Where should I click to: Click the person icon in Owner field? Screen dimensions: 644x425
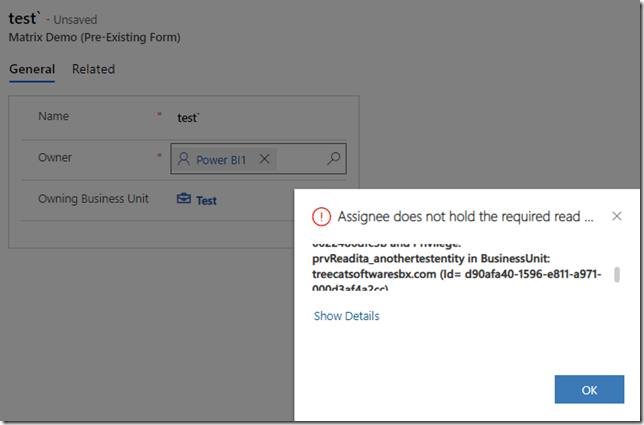(x=184, y=159)
